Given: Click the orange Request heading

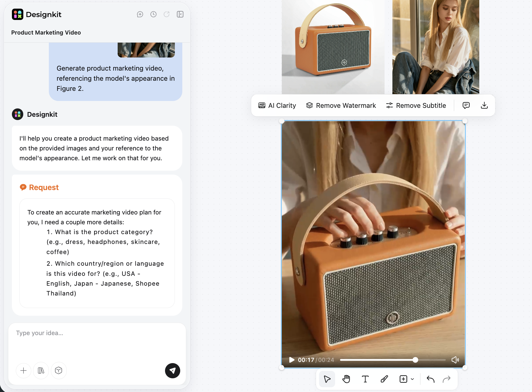Looking at the screenshot, I should click(44, 187).
